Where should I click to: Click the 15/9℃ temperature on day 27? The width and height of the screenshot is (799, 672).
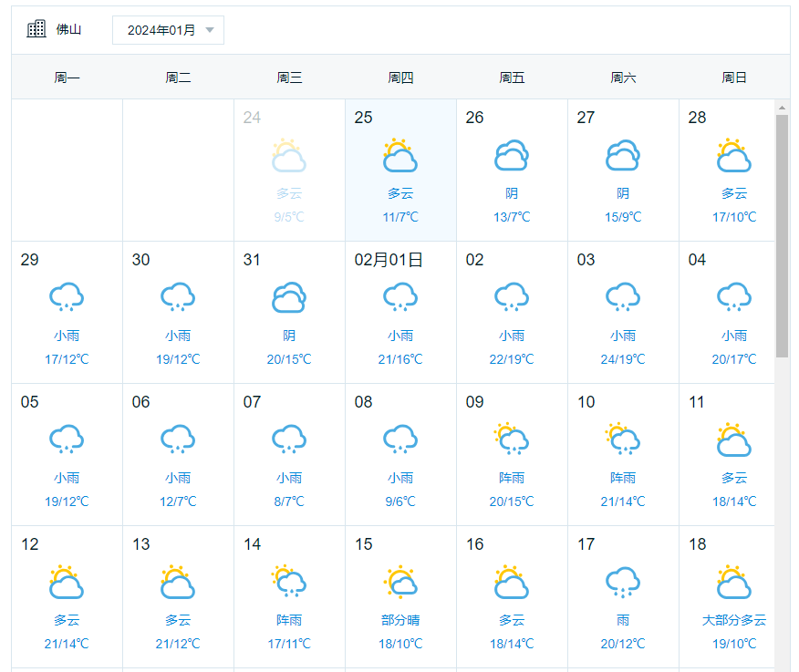pos(623,217)
